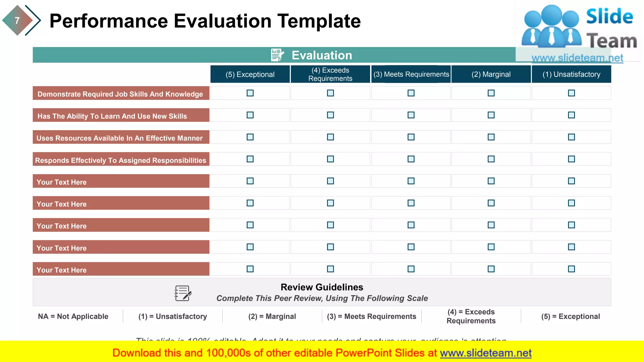Select the (5) Exceptional column header
Image resolution: width=644 pixels, height=362 pixels.
pyautogui.click(x=250, y=74)
